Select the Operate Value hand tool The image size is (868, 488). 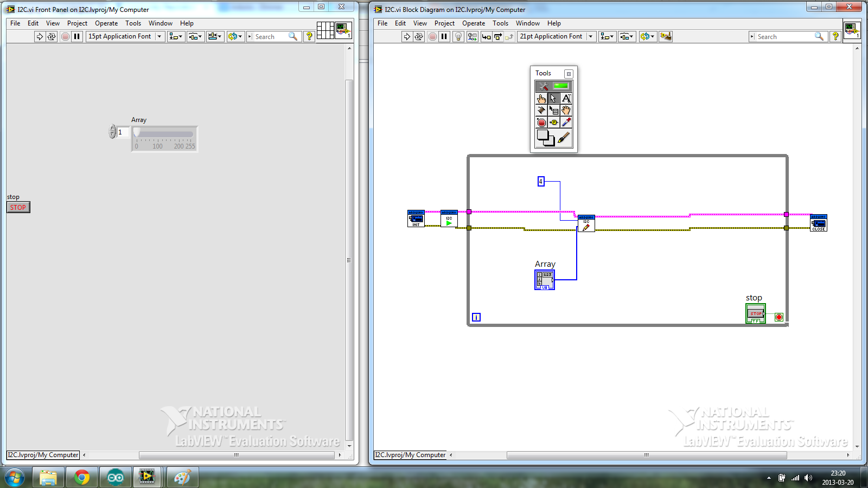pyautogui.click(x=541, y=98)
